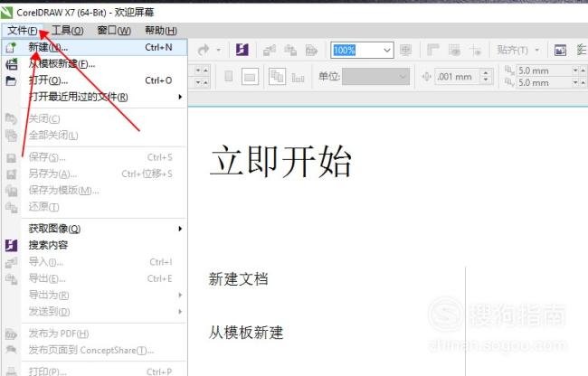Click the redo arrow in toolbar

[204, 50]
